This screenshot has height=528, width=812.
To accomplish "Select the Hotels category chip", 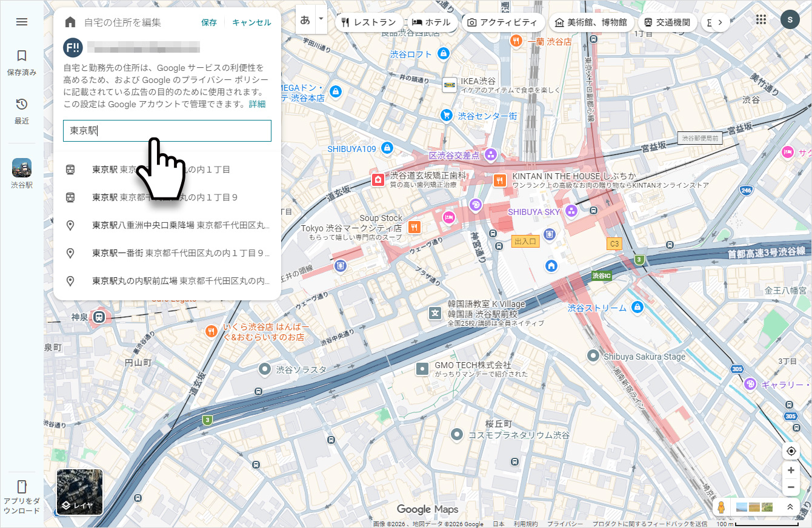I will point(431,22).
